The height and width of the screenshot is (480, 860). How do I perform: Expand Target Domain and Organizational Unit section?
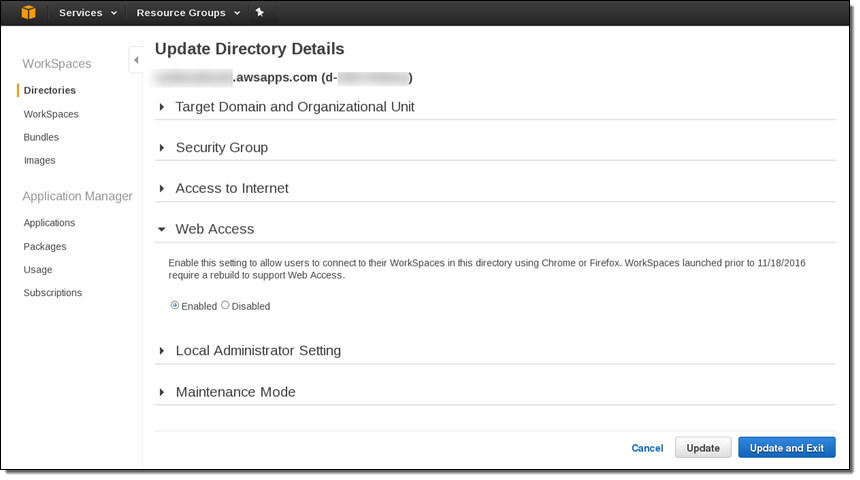point(294,106)
